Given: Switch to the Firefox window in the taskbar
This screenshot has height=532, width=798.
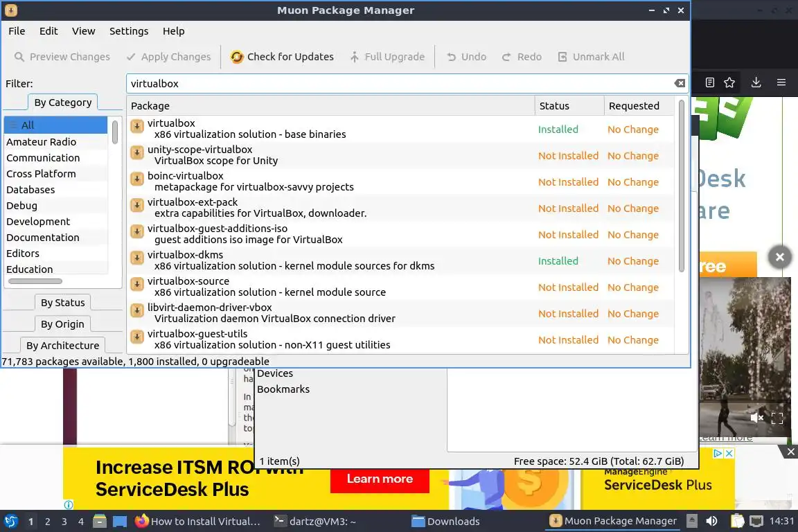Looking at the screenshot, I should (197, 521).
